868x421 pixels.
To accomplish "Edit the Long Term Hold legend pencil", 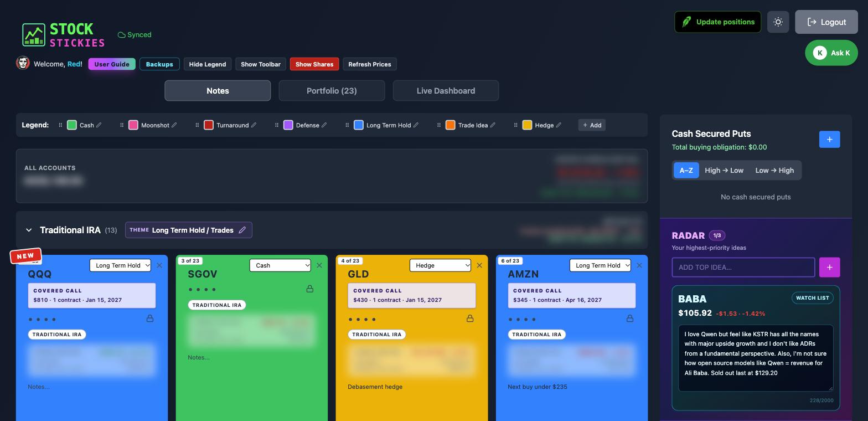I will pyautogui.click(x=416, y=125).
